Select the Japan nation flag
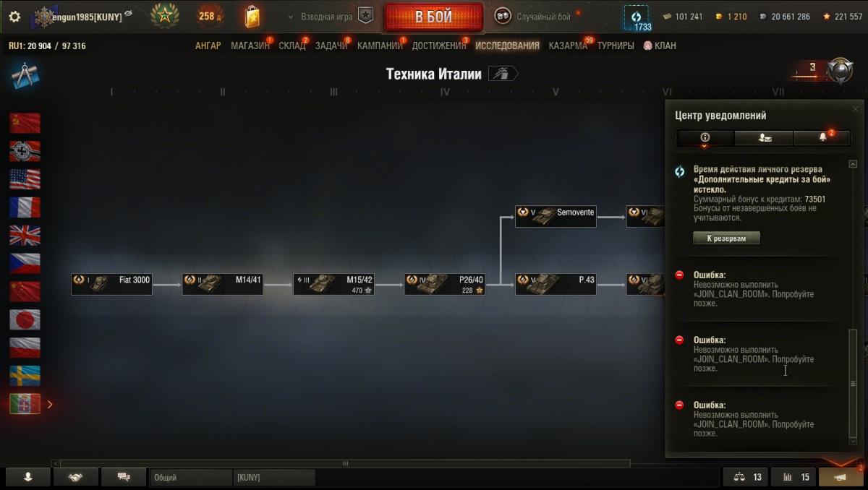Screen dimensions: 868x490 [25, 319]
